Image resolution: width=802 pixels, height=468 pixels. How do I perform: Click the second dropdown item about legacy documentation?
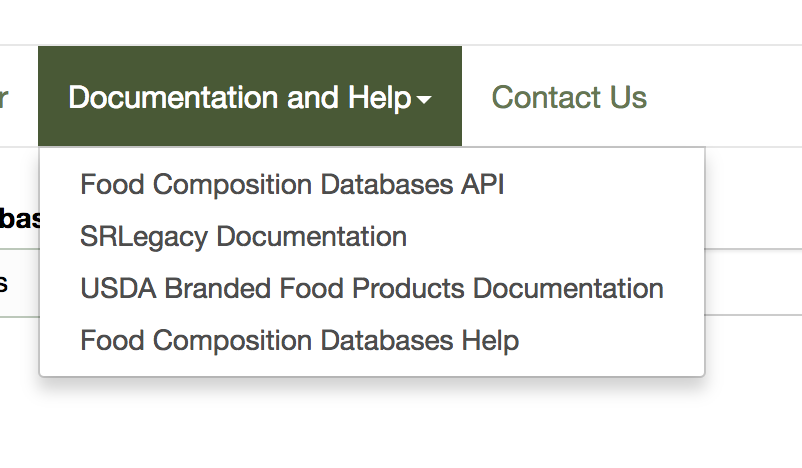pos(243,237)
